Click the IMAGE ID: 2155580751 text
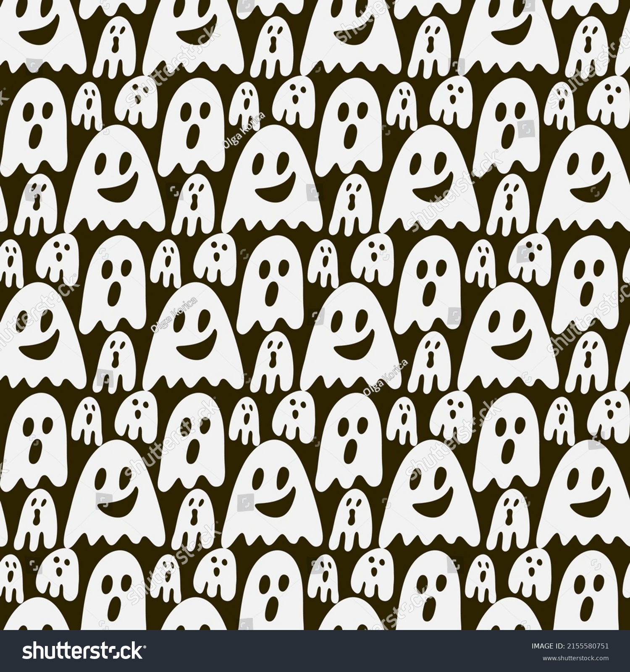The width and height of the screenshot is (630, 672). [x=570, y=646]
